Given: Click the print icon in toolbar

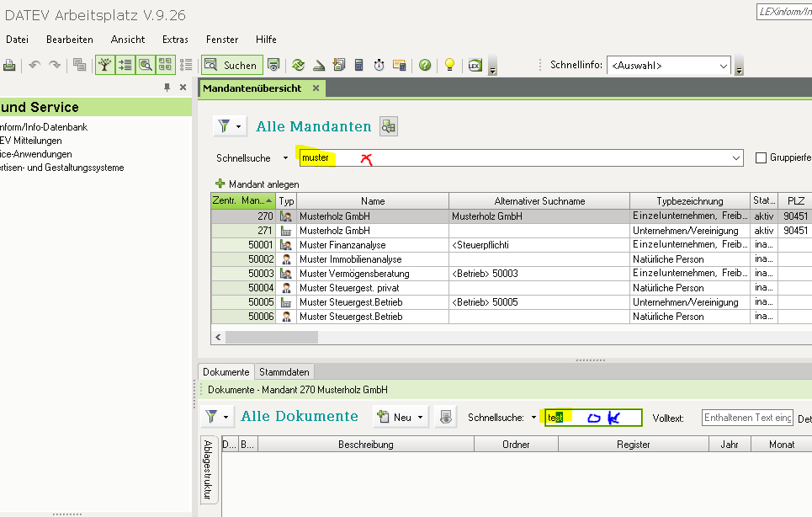Looking at the screenshot, I should (x=9, y=66).
